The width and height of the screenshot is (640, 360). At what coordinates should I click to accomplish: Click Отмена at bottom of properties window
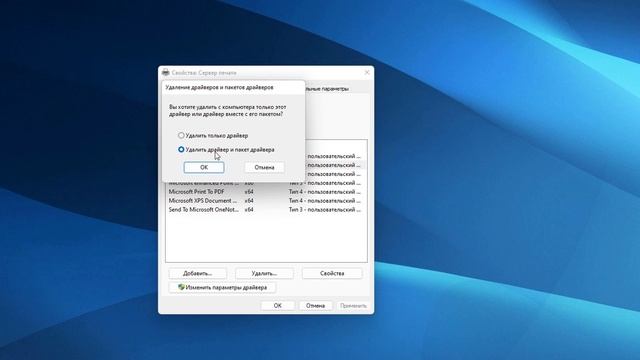point(315,305)
